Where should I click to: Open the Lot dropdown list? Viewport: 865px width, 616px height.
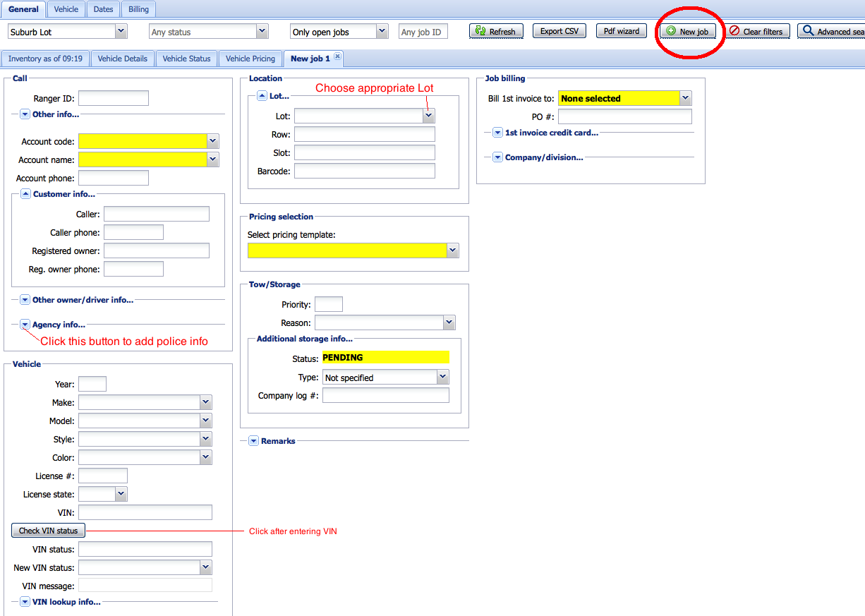428,116
